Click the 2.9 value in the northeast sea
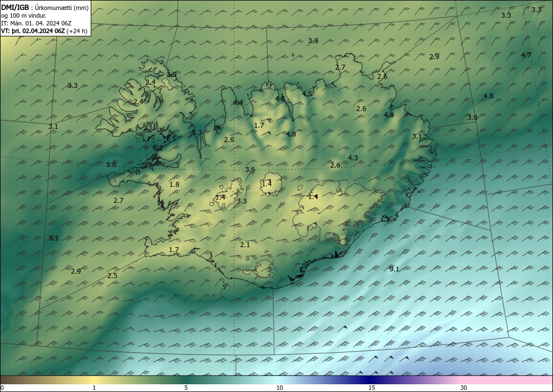The image size is (553, 392). coord(434,56)
